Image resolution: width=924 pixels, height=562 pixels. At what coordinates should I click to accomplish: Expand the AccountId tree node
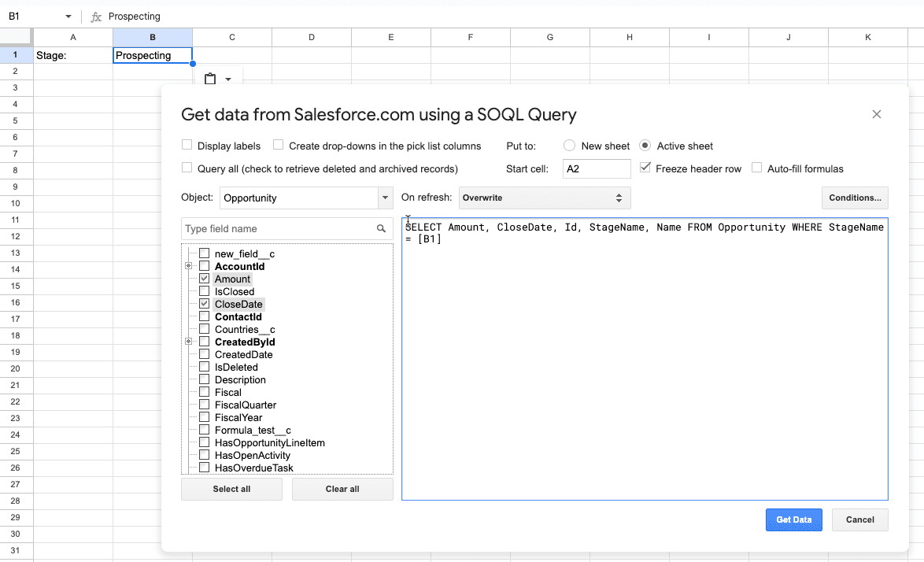pyautogui.click(x=189, y=266)
